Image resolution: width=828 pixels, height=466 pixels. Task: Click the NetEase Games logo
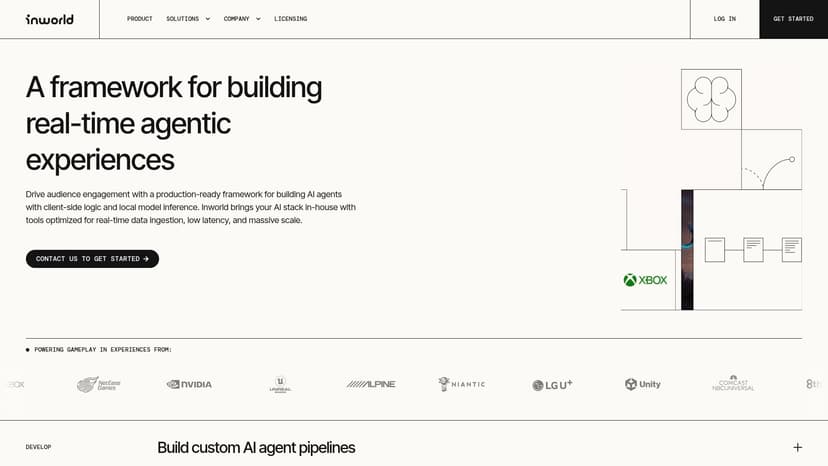pos(98,384)
